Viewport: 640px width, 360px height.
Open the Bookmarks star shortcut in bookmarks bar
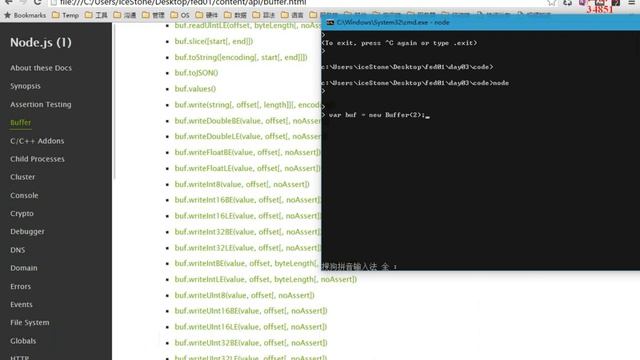click(x=25, y=15)
